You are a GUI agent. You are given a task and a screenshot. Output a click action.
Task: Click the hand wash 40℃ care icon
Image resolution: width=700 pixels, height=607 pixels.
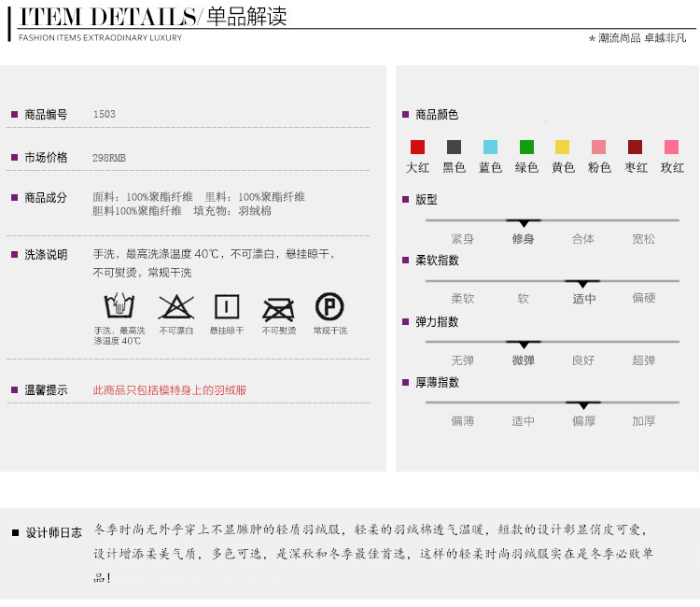pyautogui.click(x=119, y=305)
